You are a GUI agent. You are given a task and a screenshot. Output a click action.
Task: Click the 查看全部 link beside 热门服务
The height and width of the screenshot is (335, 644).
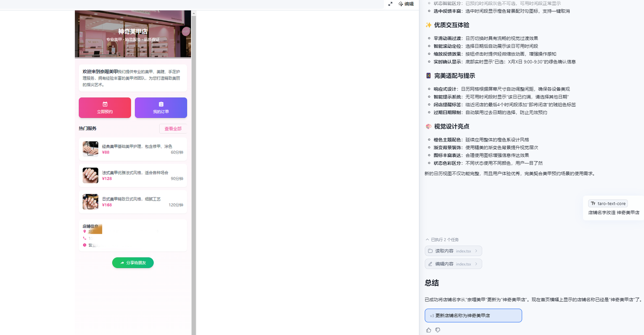(x=173, y=129)
